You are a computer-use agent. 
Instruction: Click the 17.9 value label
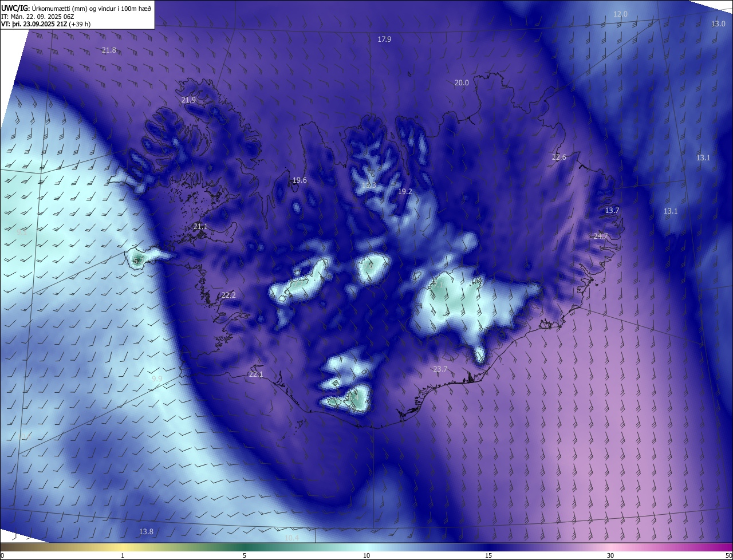pos(384,40)
